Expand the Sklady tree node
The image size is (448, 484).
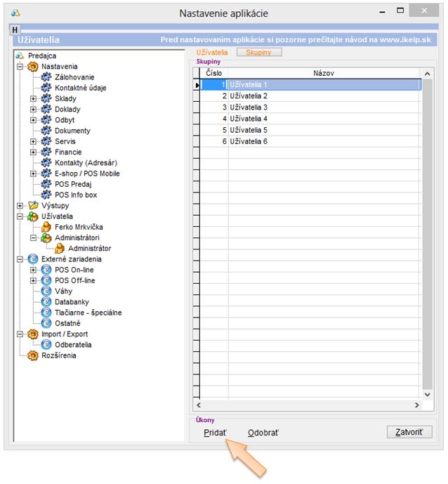(x=33, y=99)
